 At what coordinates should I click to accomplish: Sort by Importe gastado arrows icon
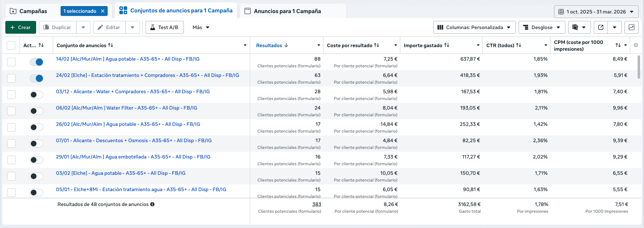click(447, 45)
